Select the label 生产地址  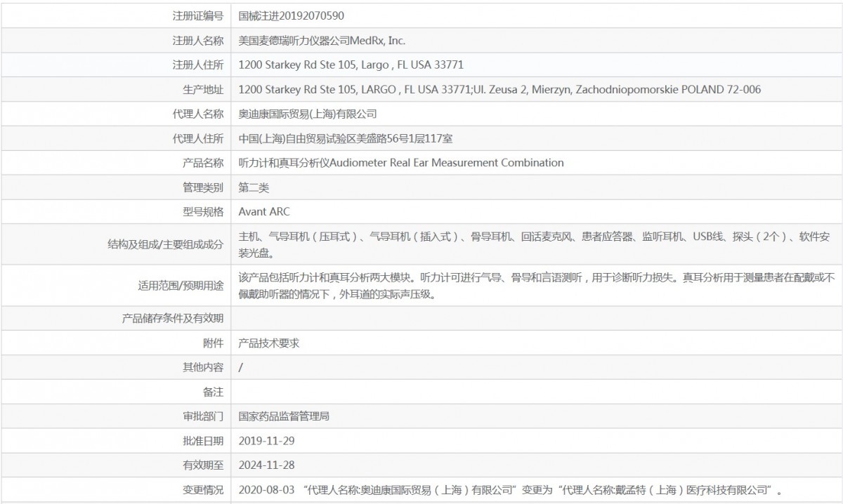tap(203, 89)
